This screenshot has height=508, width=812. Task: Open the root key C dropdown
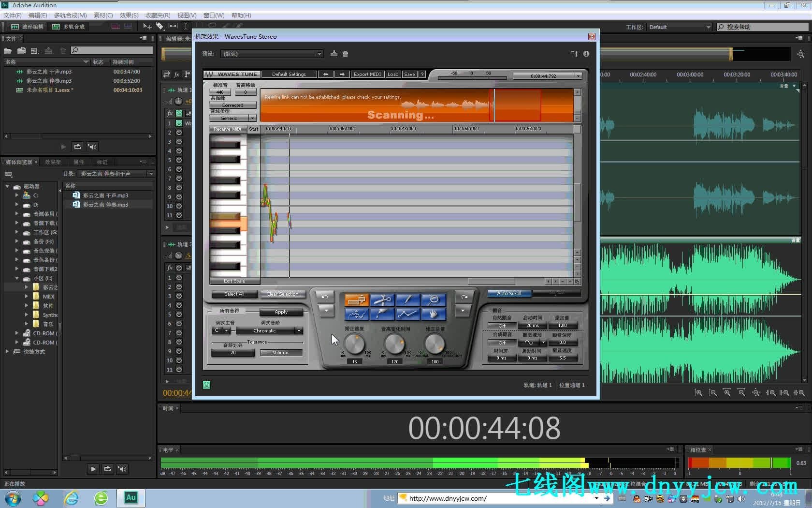pos(221,330)
